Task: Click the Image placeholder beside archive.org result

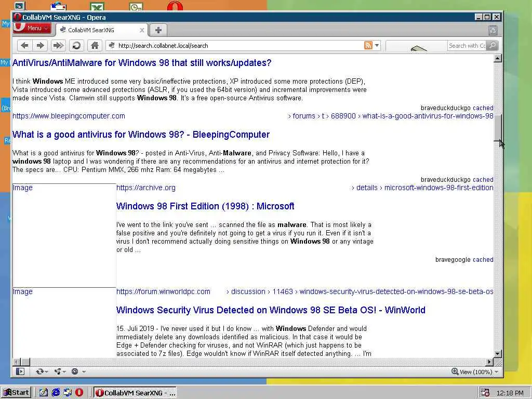Action: click(x=64, y=235)
